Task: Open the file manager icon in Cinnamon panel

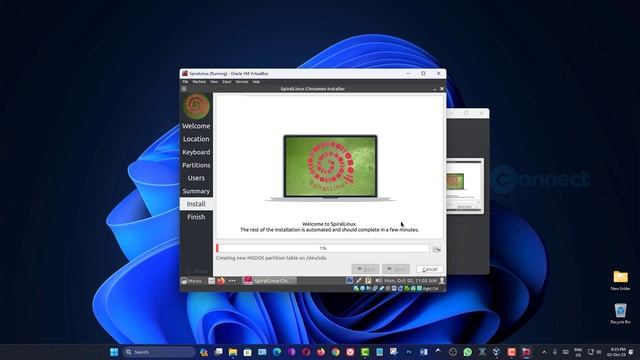Action: [211, 281]
